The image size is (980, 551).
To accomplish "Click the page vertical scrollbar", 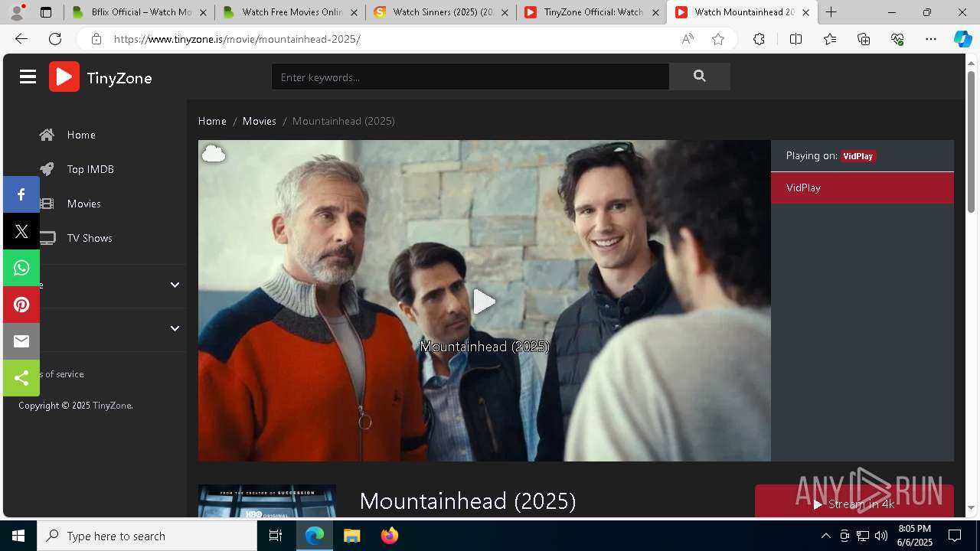I will point(971,142).
